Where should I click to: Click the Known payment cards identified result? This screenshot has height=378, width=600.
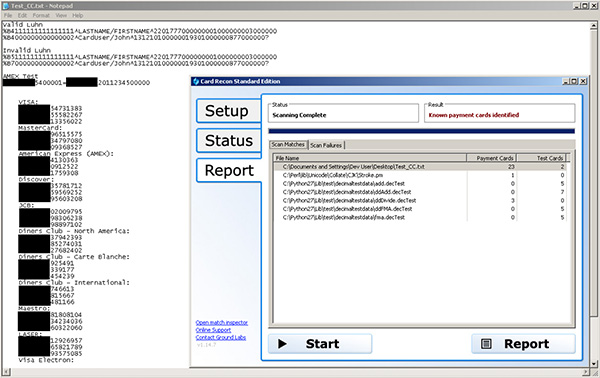pos(474,115)
